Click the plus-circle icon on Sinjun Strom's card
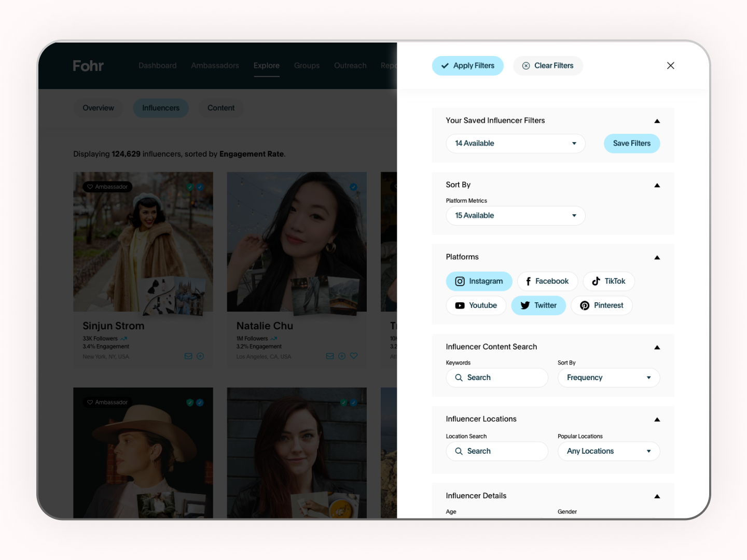Screen dimensions: 747x560 click(x=200, y=356)
